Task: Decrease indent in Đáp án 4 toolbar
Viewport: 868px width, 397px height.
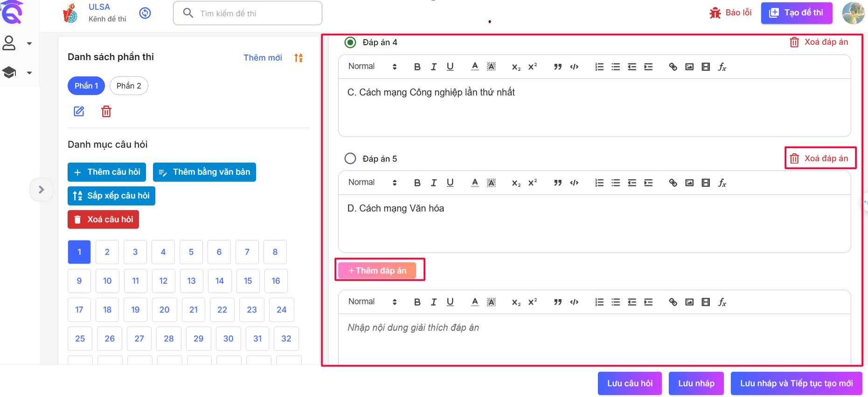Action: tap(632, 67)
